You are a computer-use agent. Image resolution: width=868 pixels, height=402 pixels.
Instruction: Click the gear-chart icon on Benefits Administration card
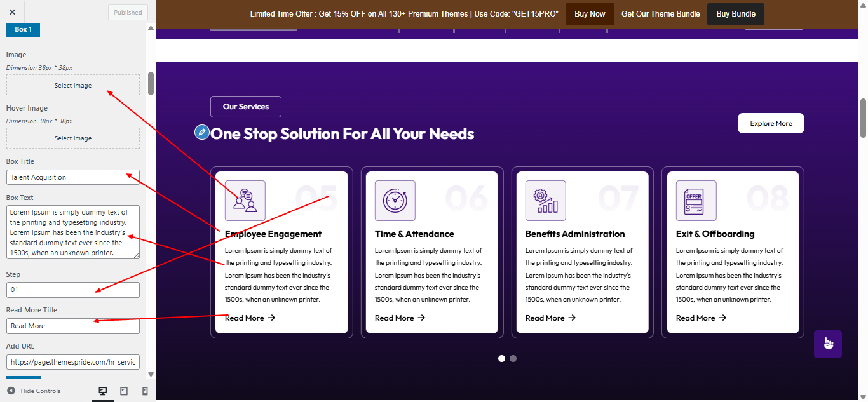[x=545, y=200]
